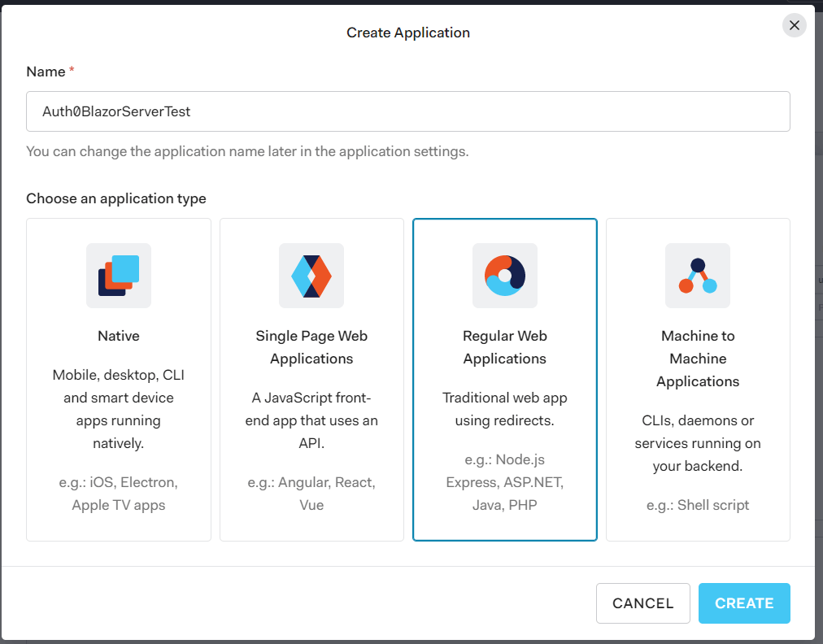823x644 pixels.
Task: Click the Regular Web Applications icon
Action: pyautogui.click(x=505, y=276)
